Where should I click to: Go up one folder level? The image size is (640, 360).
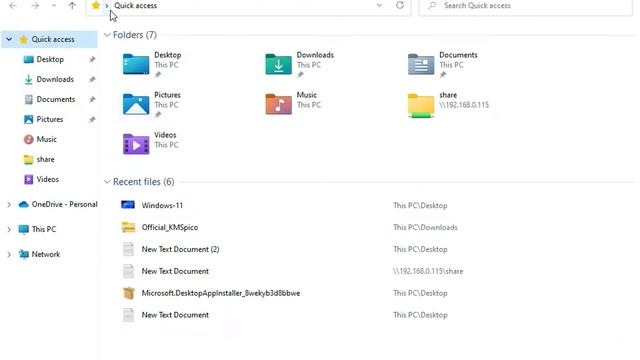coord(72,6)
